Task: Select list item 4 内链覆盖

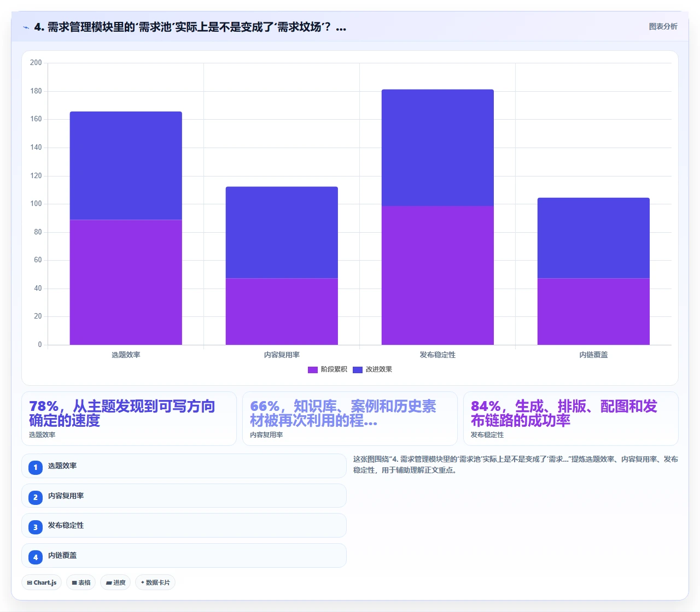Action: click(184, 555)
